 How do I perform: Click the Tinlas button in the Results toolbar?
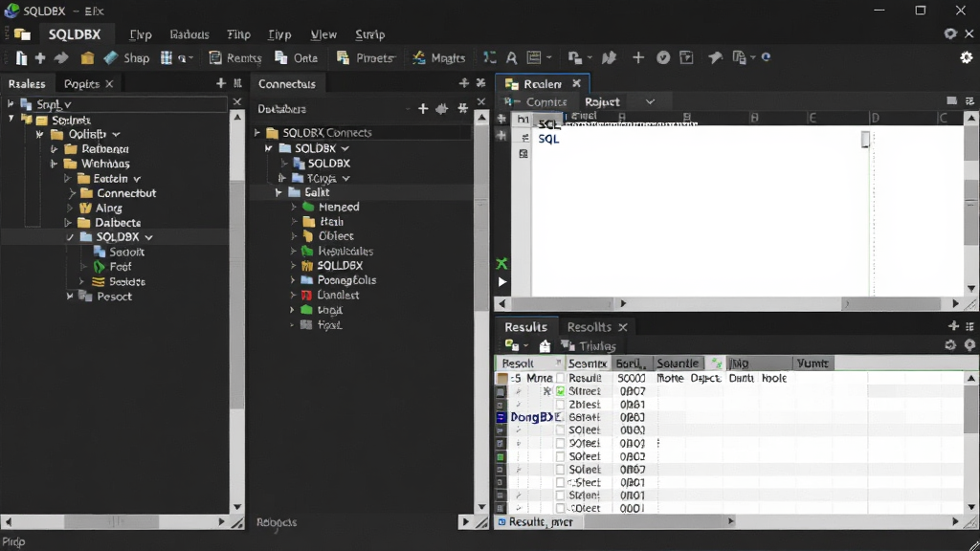(589, 345)
